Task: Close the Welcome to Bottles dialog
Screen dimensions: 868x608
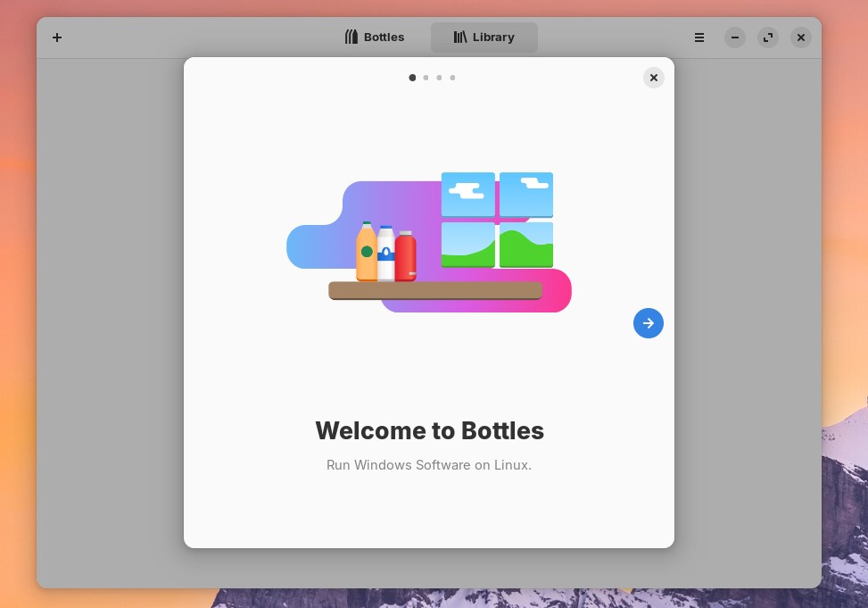Action: (x=653, y=78)
